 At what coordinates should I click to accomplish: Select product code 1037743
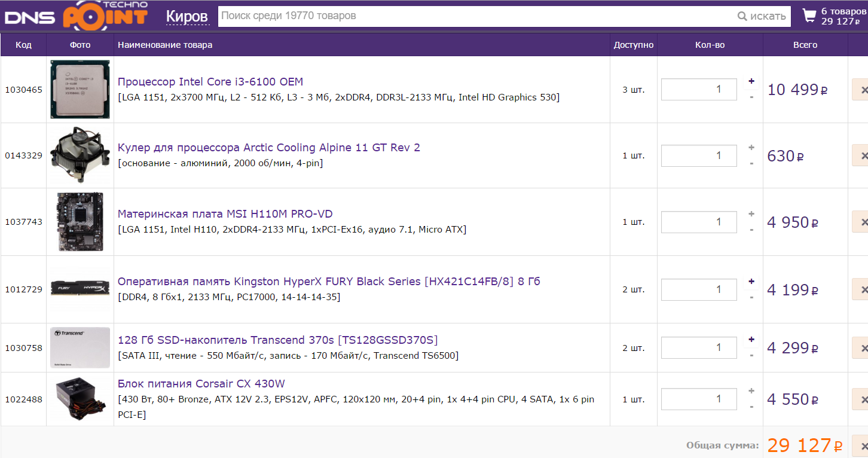coord(24,222)
